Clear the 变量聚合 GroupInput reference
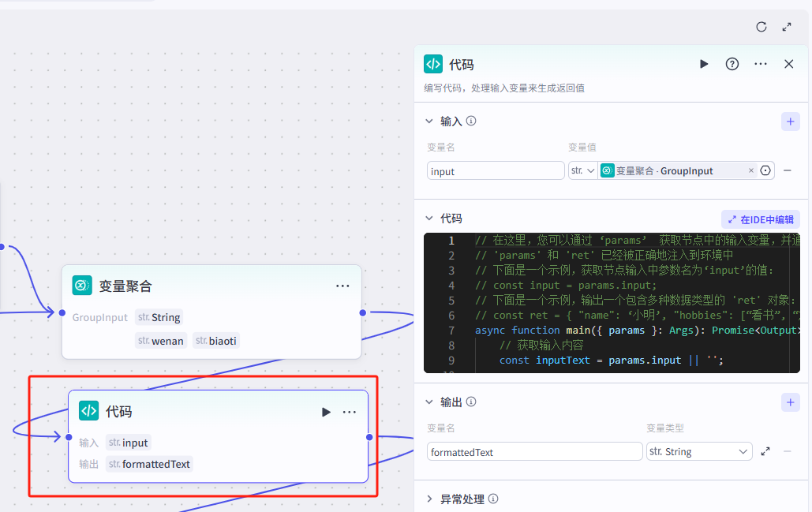The height and width of the screenshot is (512, 812). click(x=750, y=170)
